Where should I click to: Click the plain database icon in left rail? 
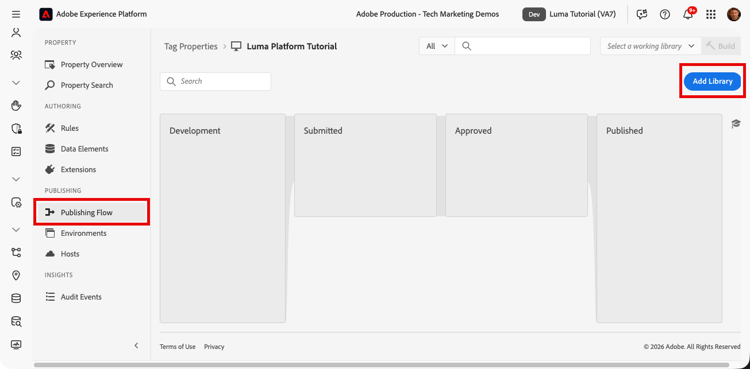[16, 299]
